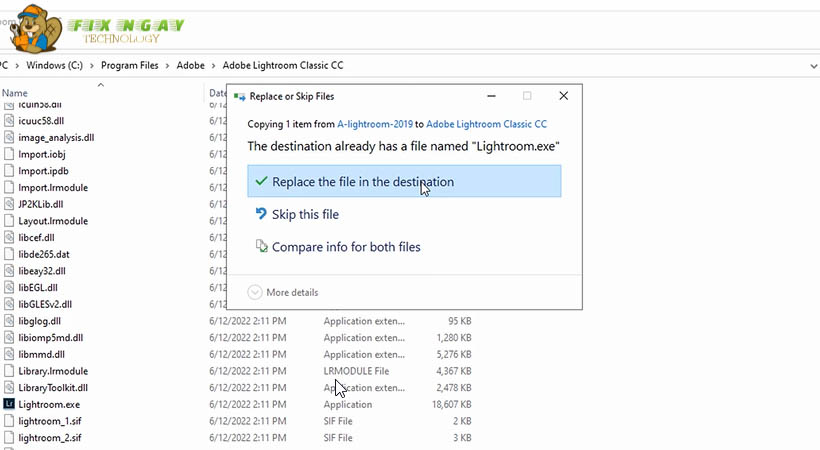This screenshot has height=450, width=820.
Task: Select libGLESv2.dll file name
Action: 45,304
